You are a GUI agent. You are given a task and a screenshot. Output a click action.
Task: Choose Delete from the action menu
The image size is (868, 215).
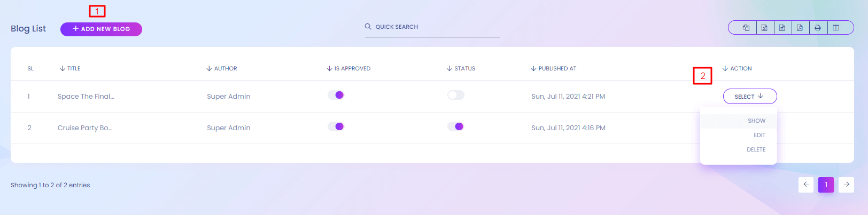click(x=756, y=150)
